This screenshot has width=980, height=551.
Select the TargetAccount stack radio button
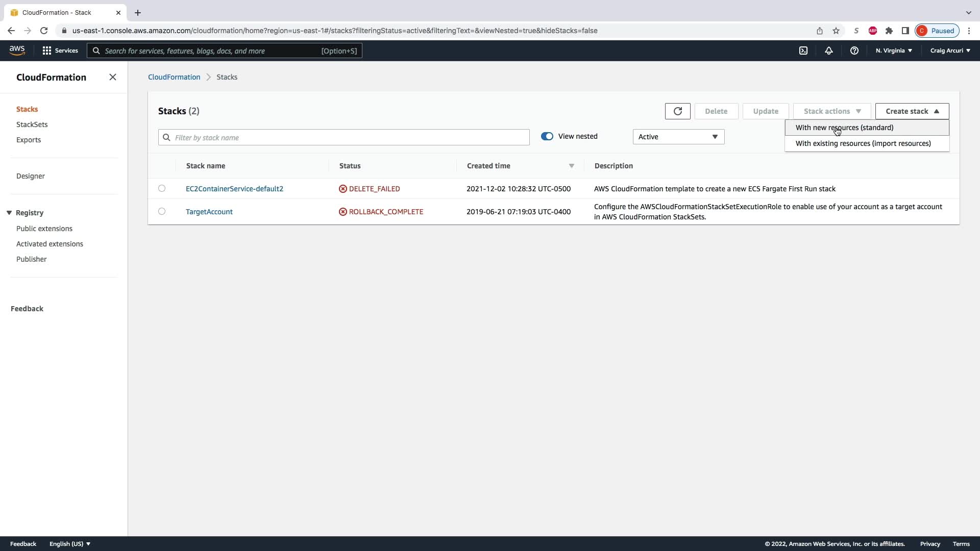pos(162,211)
